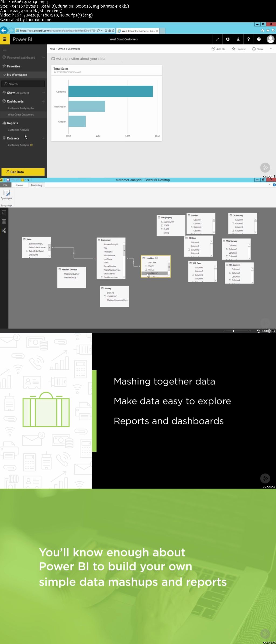The width and height of the screenshot is (276, 644).
Task: Switch to Data view in Power BI Desktop
Action: click(x=4, y=222)
